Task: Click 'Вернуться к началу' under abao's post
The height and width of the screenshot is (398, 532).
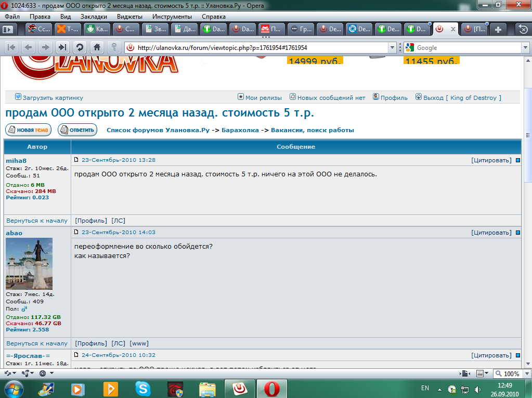Action: (x=37, y=343)
